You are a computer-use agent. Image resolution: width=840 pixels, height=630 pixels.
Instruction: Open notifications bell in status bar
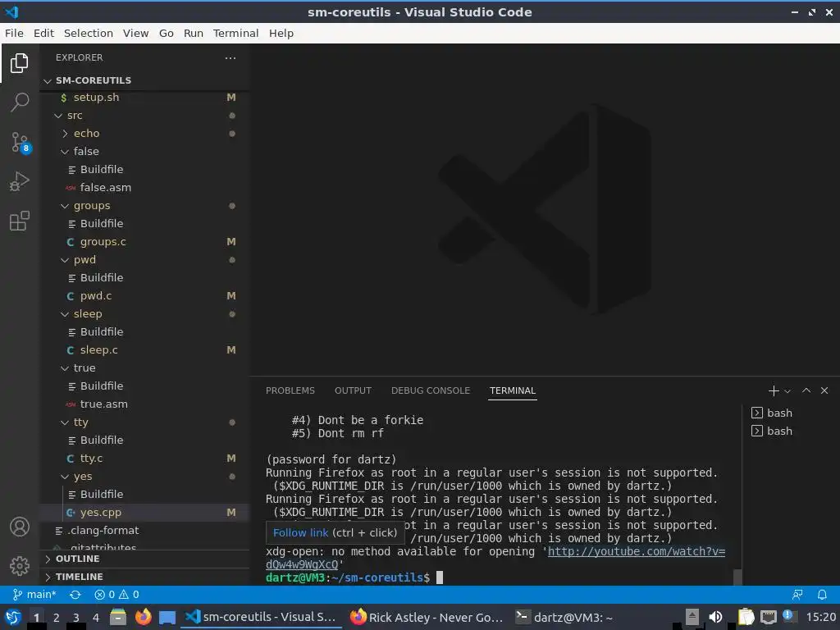(x=822, y=594)
